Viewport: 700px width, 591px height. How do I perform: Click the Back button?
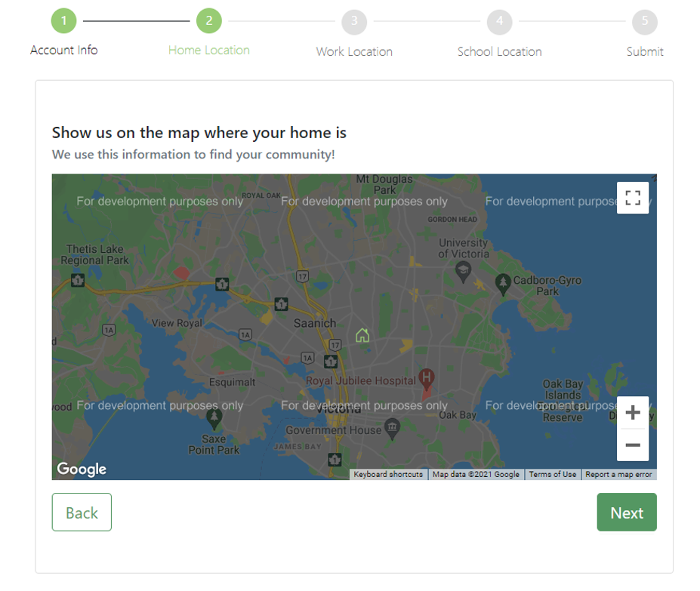(82, 512)
